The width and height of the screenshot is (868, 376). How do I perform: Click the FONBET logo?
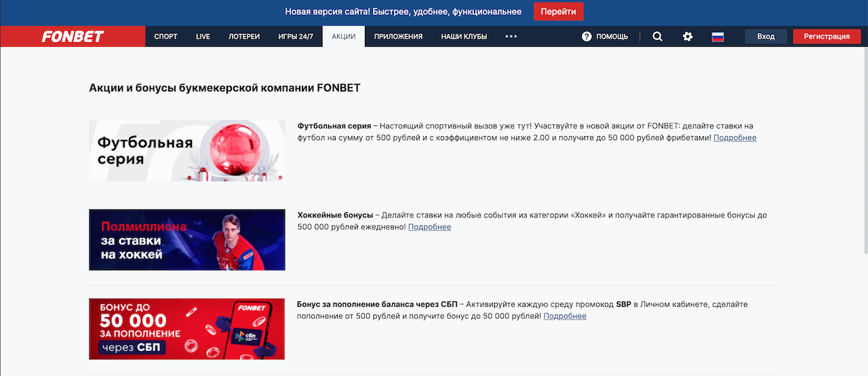pos(73,37)
